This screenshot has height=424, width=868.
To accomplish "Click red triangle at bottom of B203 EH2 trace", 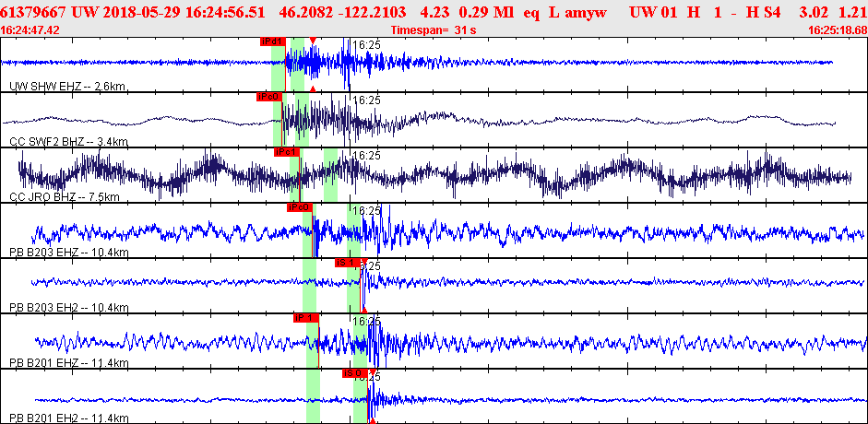I will click(364, 310).
